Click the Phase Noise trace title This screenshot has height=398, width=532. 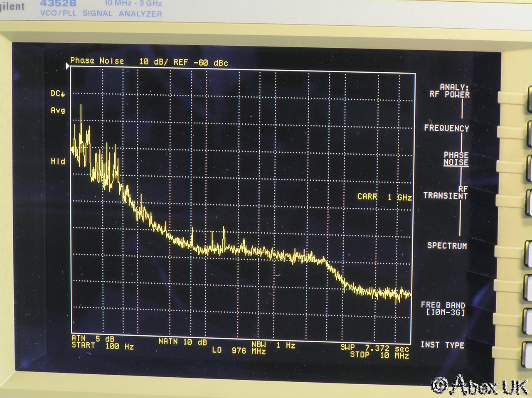[x=97, y=61]
